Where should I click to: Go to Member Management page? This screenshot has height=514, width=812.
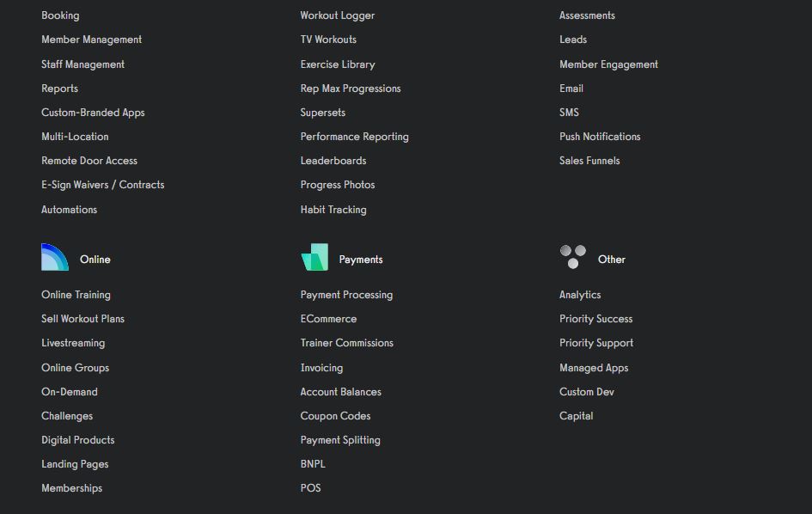tap(92, 40)
